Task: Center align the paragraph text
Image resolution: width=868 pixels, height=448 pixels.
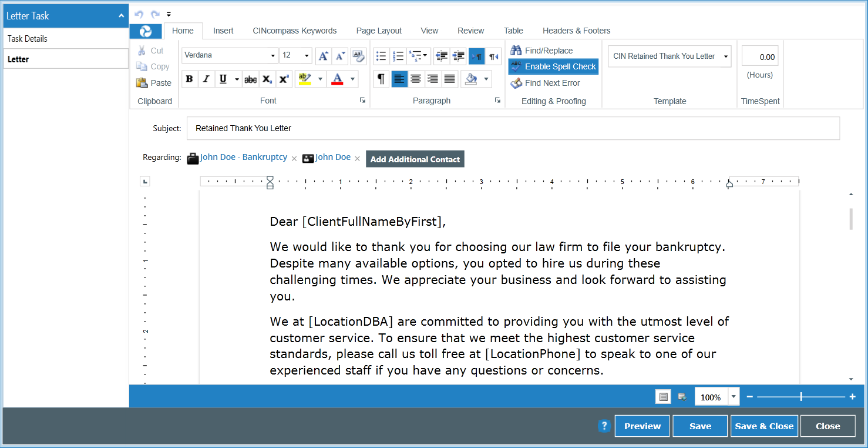Action: click(x=416, y=79)
